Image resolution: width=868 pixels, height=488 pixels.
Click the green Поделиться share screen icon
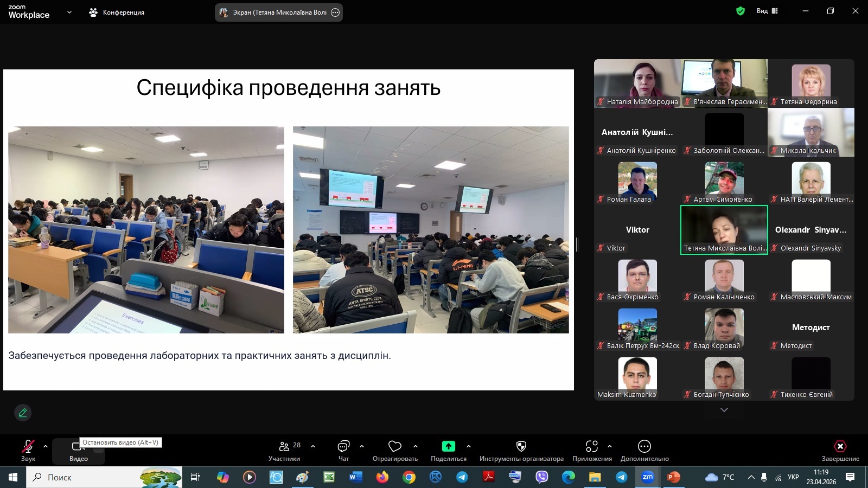pyautogui.click(x=448, y=446)
